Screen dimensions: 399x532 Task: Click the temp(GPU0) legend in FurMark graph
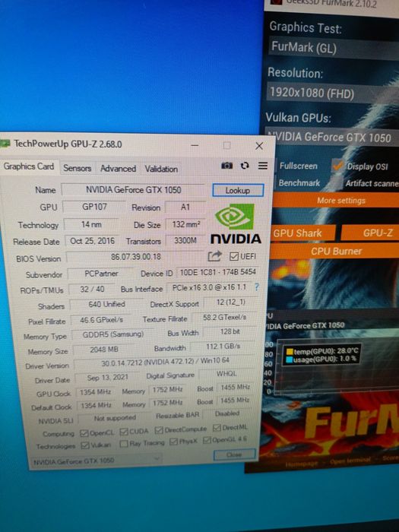point(323,351)
